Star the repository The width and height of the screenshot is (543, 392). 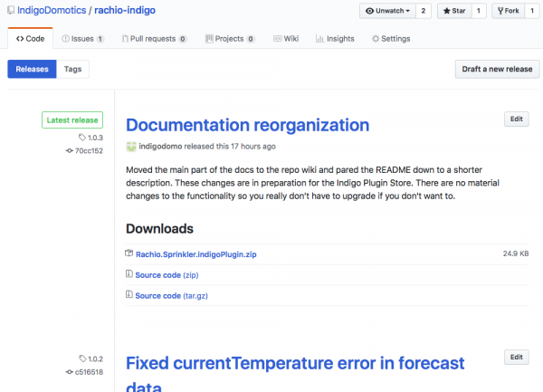(454, 11)
